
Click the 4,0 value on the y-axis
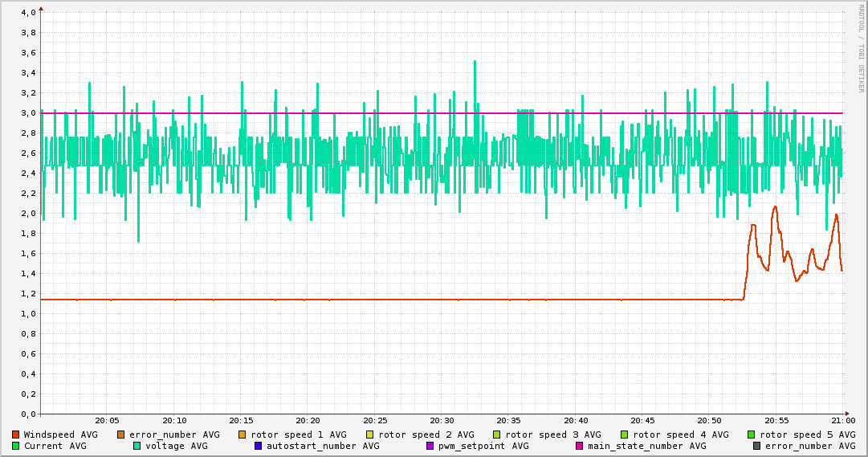pyautogui.click(x=27, y=13)
